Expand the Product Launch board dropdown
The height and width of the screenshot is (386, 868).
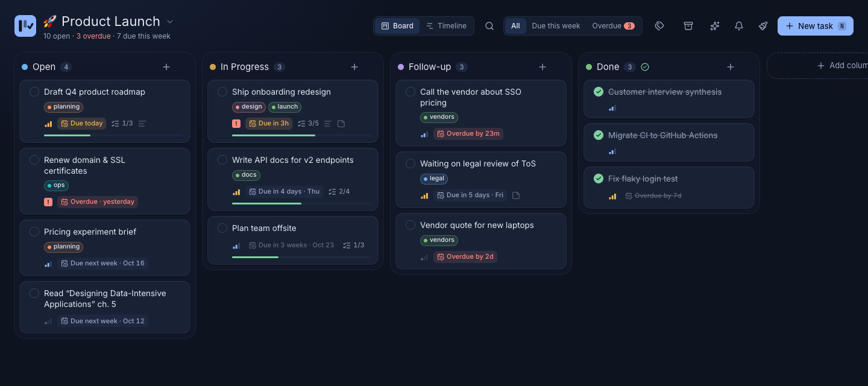click(170, 22)
